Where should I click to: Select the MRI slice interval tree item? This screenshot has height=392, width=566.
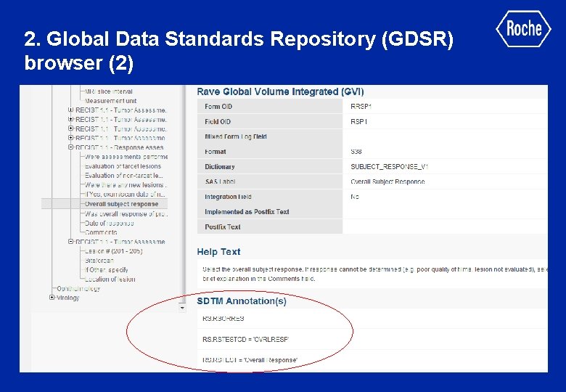point(108,91)
